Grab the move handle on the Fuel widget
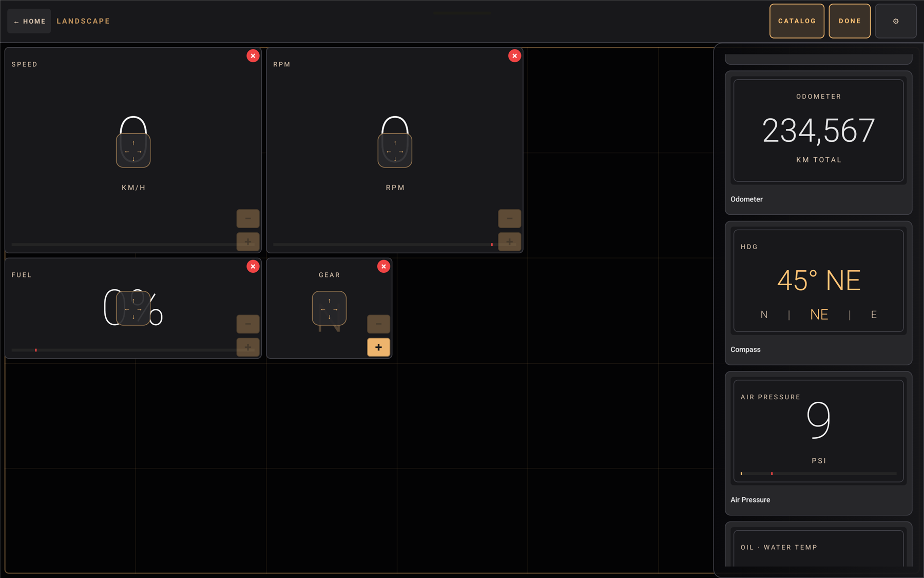Viewport: 924px width, 578px height. [133, 308]
